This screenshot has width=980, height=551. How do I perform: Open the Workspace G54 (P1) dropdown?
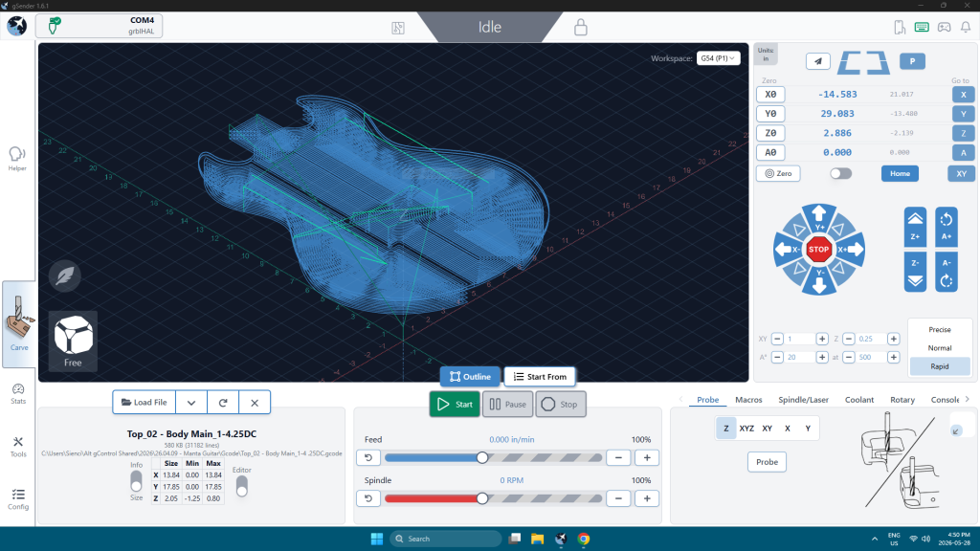pos(718,58)
